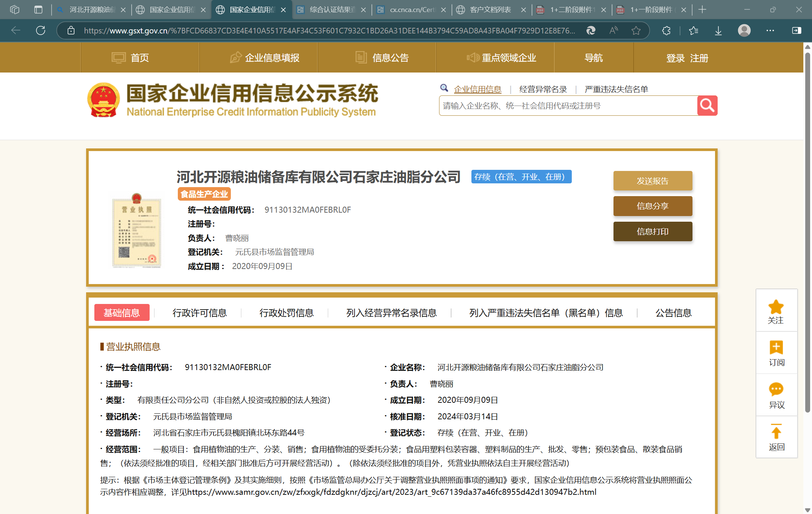The width and height of the screenshot is (812, 514).
Task: Click the enterprise name search input field
Action: point(568,106)
